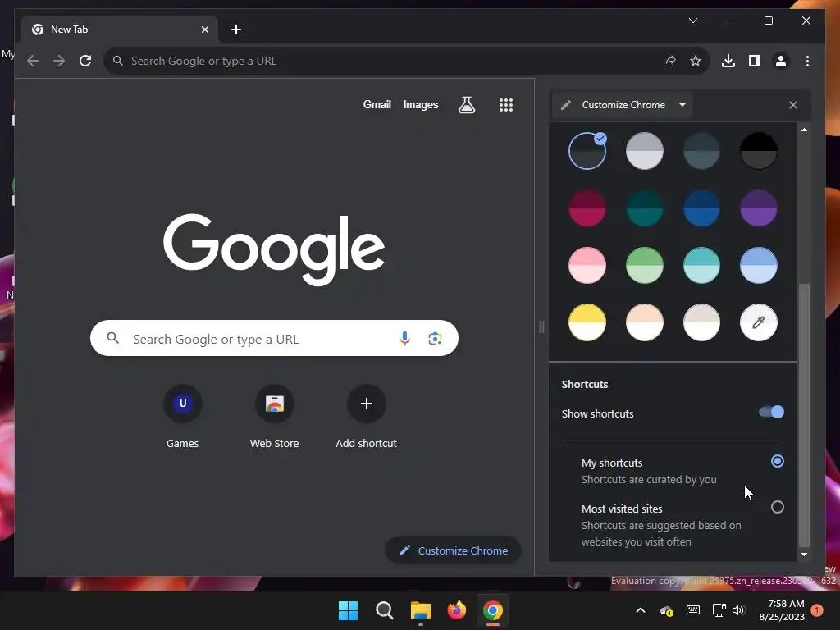Click the side panel scrollbar down arrow
Viewport: 840px width, 630px height.
pos(804,555)
